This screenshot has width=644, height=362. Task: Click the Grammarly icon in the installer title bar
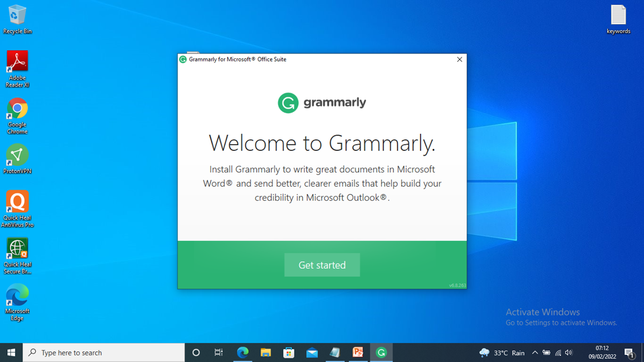point(183,60)
